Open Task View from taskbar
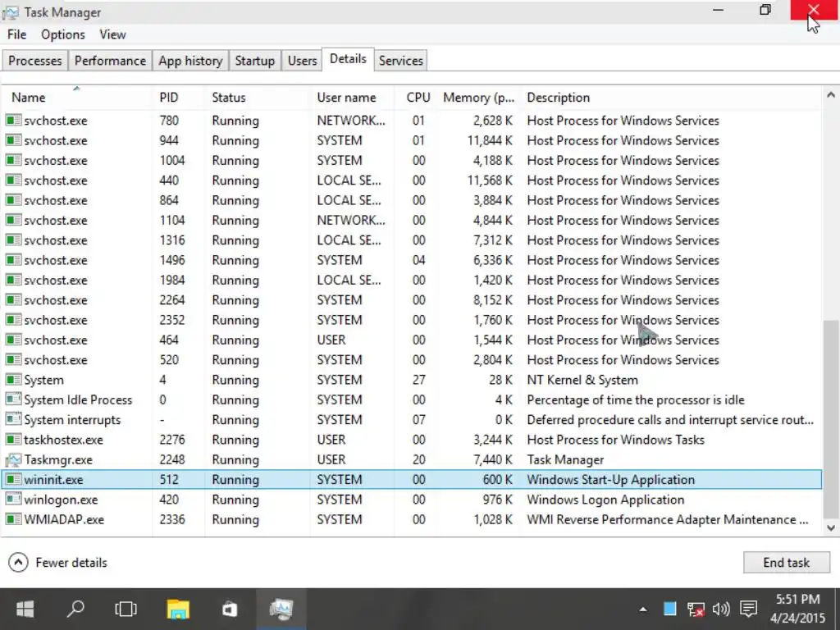The image size is (840, 630). point(126,609)
